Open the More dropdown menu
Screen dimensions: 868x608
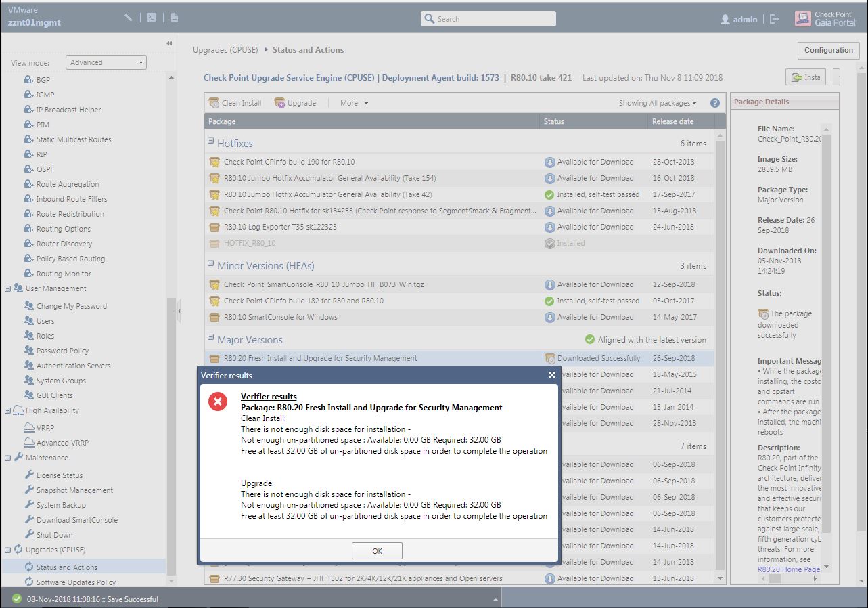click(x=355, y=103)
